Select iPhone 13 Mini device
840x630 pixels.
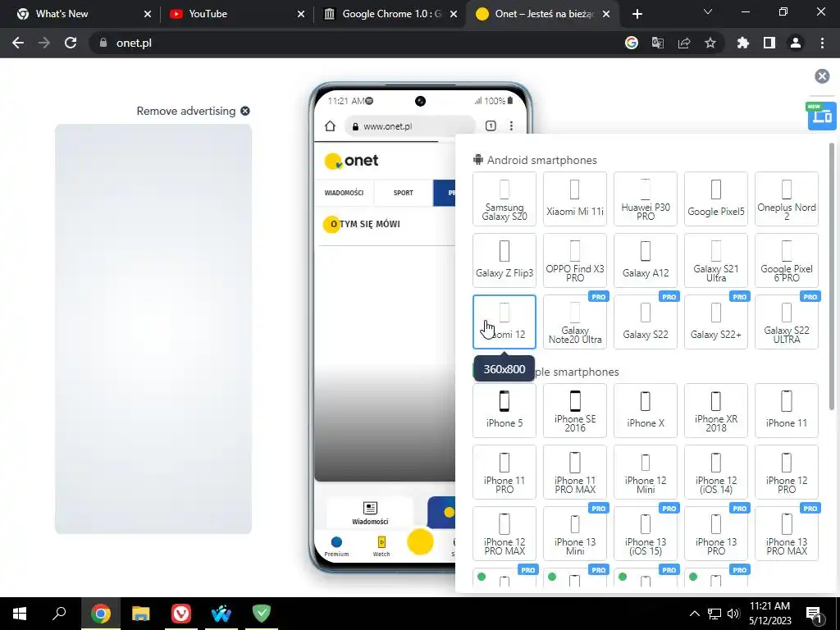click(575, 533)
